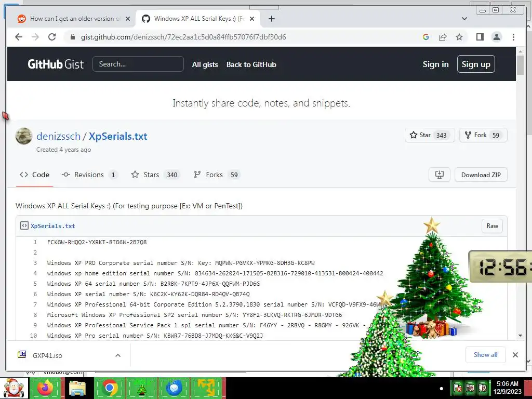Image resolution: width=532 pixels, height=399 pixels.
Task: Open the GXP41.iso download item
Action: click(47, 355)
